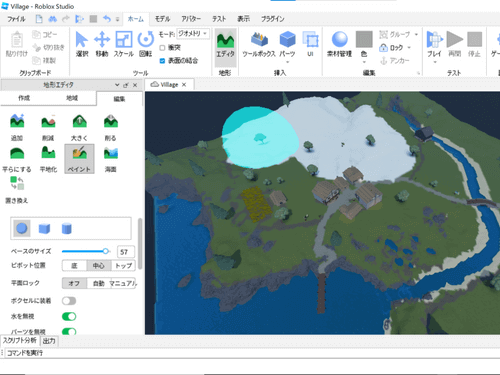The width and height of the screenshot is (500, 375).
Task: Switch to the プラグイン (Plugins) ribbon tab
Action: tap(272, 19)
